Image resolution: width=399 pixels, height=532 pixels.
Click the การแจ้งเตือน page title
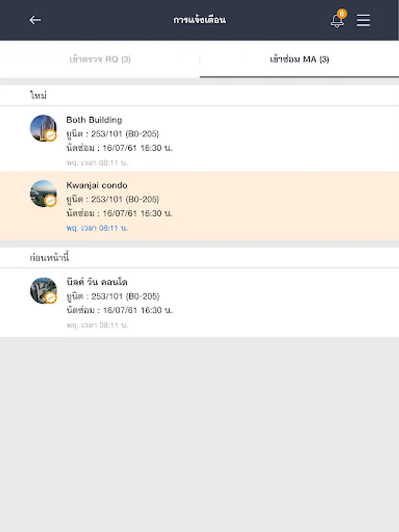[199, 20]
